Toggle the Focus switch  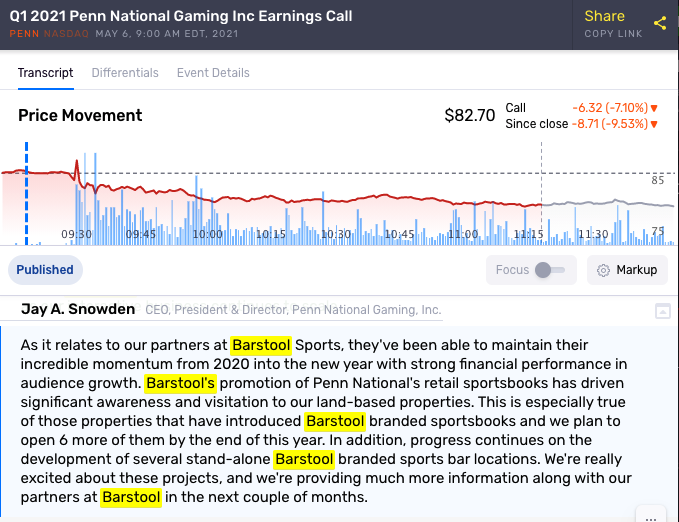(x=550, y=270)
